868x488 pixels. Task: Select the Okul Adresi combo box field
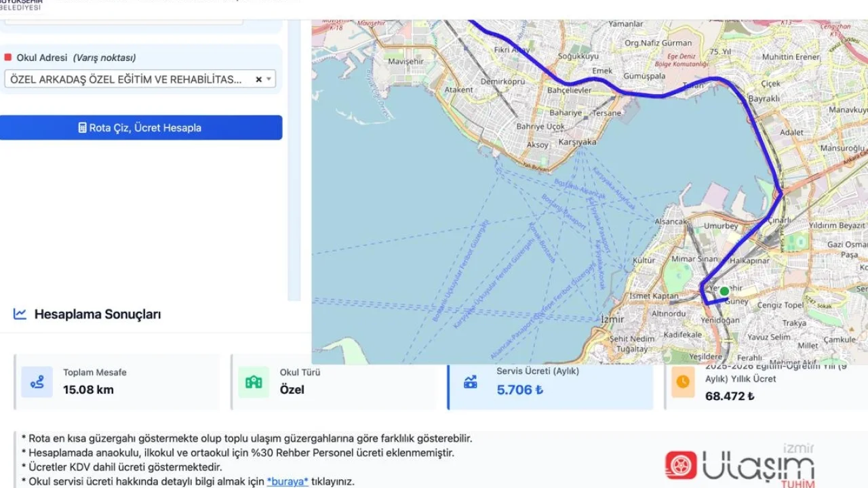coord(140,79)
